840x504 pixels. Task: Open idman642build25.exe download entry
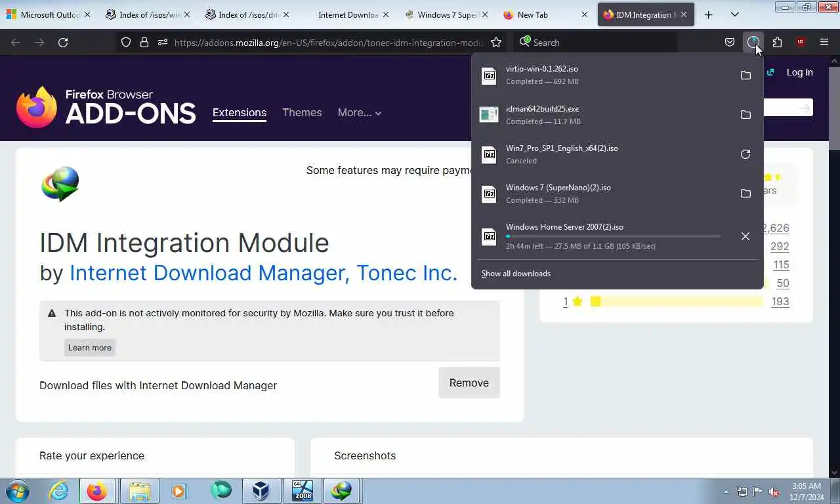pyautogui.click(x=602, y=114)
